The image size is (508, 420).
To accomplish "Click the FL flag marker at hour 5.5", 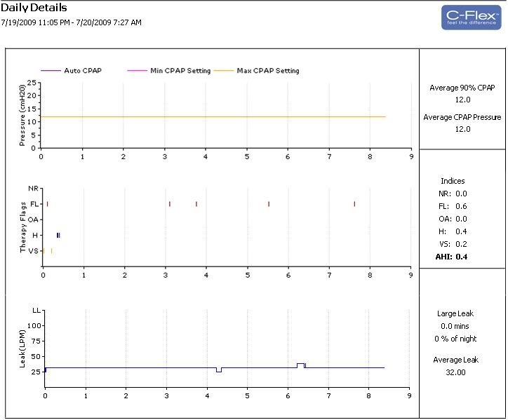I will [x=269, y=204].
